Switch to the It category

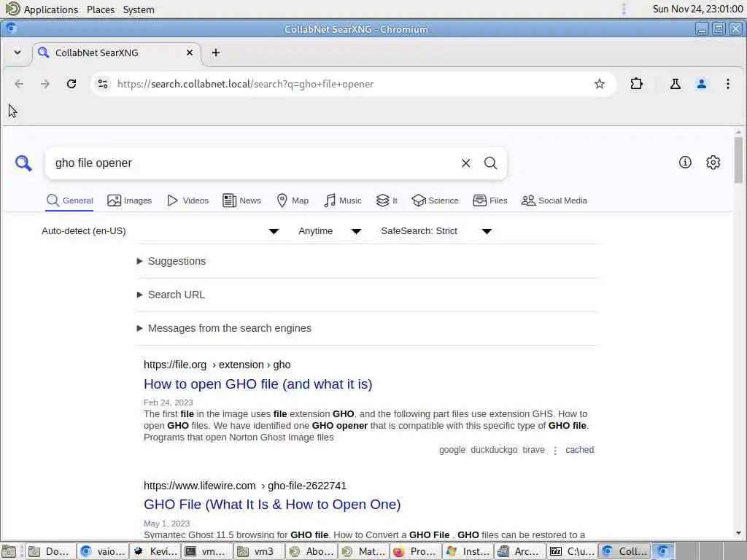click(x=387, y=201)
